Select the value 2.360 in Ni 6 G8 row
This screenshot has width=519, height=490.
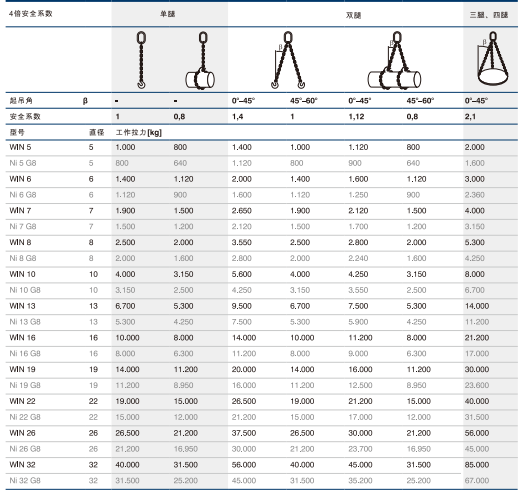[x=475, y=195]
